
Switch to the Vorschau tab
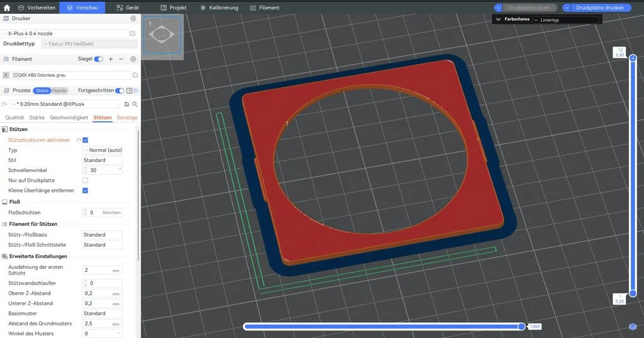pos(82,8)
